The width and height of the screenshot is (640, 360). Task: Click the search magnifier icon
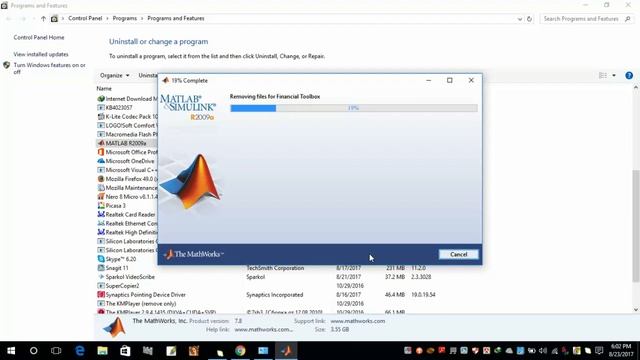pyautogui.click(x=628, y=19)
